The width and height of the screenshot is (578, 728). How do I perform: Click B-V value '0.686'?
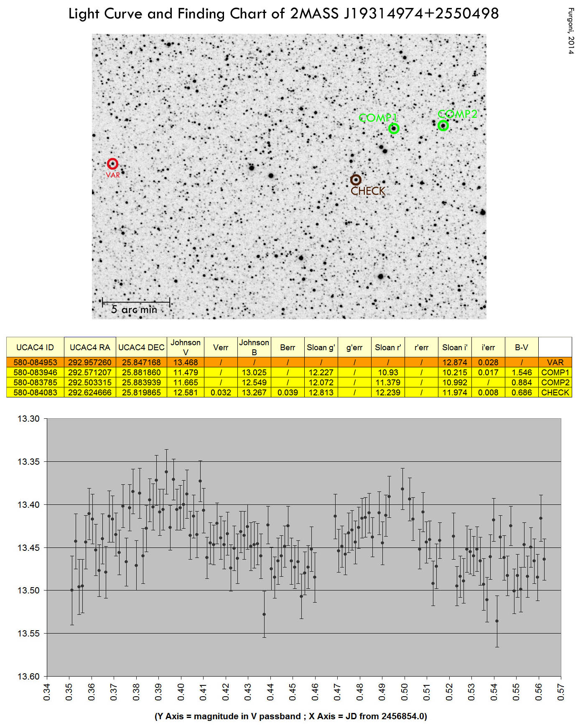pyautogui.click(x=522, y=392)
